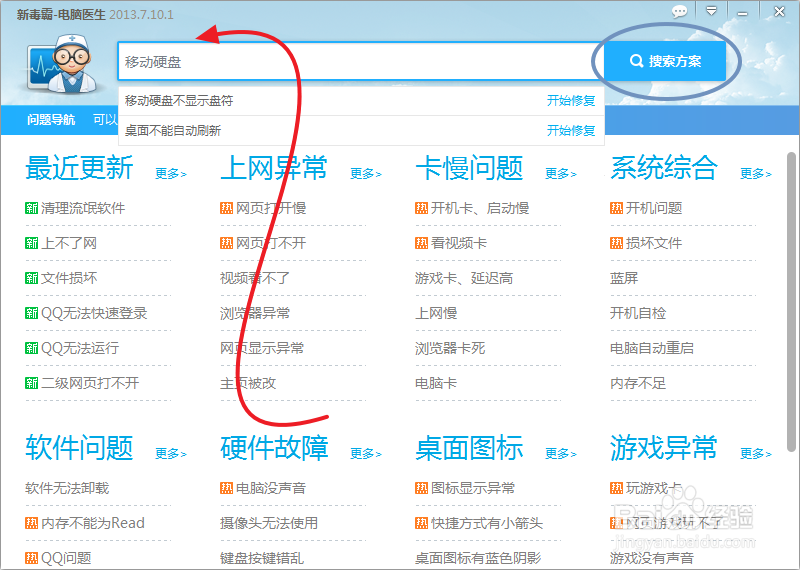This screenshot has height=570, width=800.
Task: Open 浏览器卡死
Action: coord(450,349)
